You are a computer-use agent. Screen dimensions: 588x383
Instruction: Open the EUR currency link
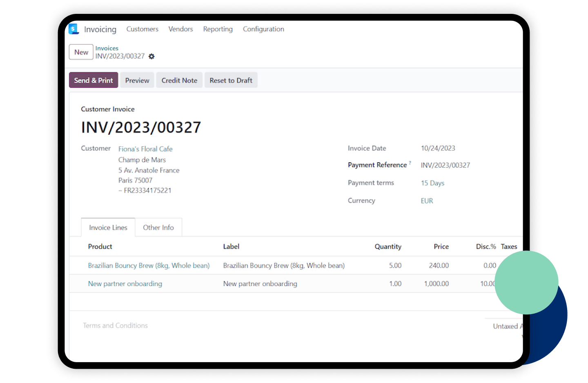point(426,200)
